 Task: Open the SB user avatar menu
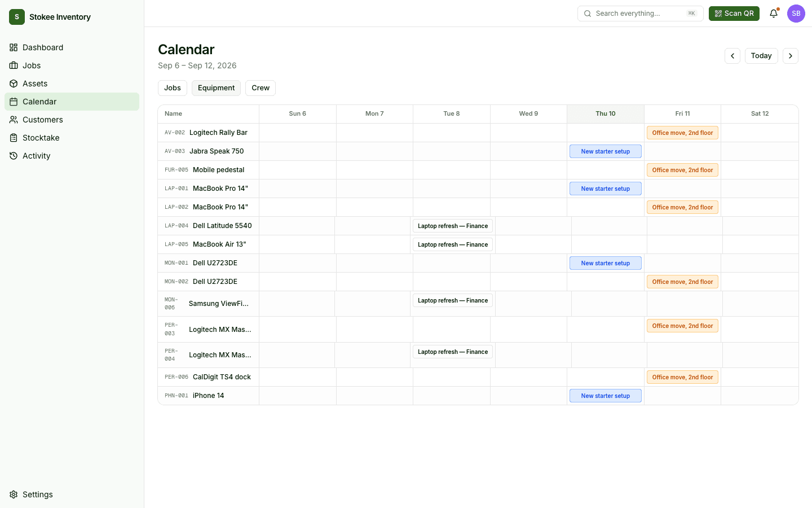(796, 14)
